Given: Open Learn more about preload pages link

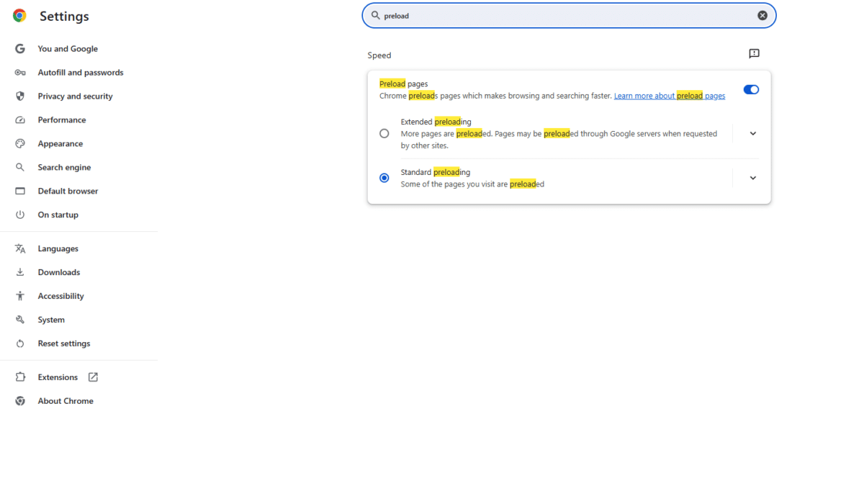Looking at the screenshot, I should pos(670,96).
